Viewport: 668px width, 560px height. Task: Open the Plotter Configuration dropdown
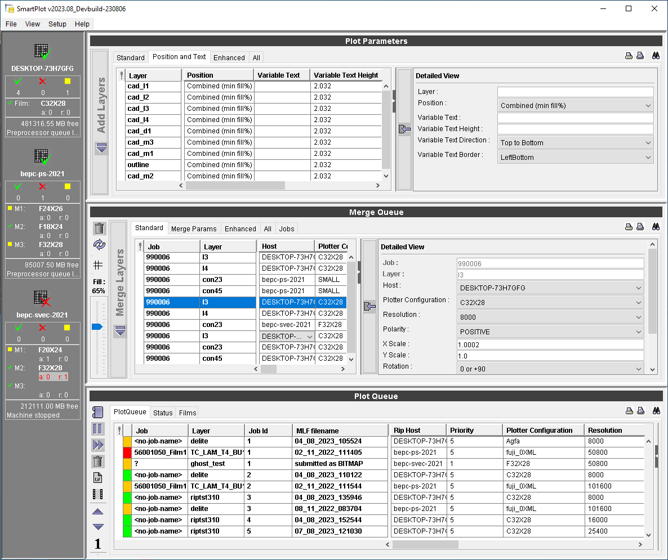(x=550, y=303)
